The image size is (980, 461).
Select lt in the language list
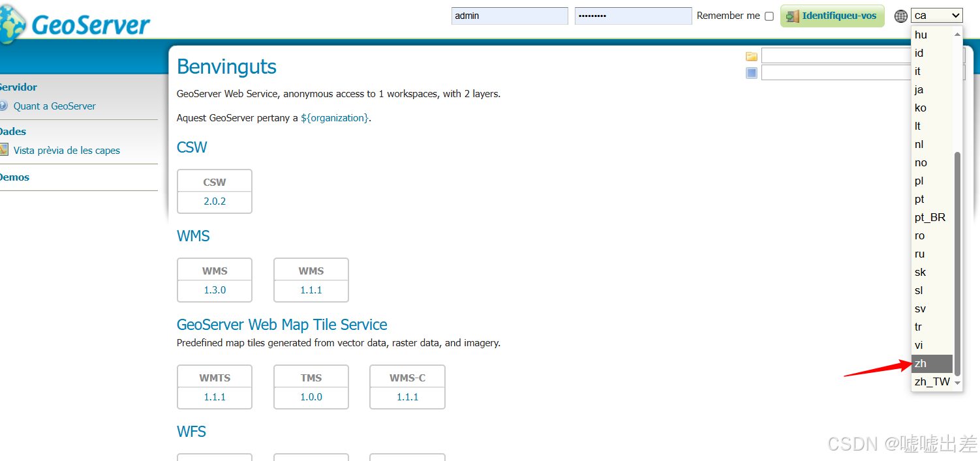932,126
